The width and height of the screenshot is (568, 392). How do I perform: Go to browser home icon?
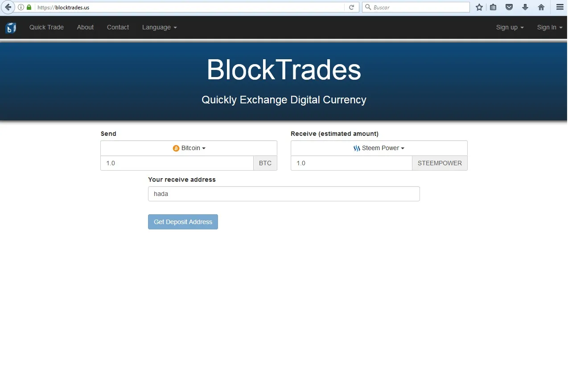541,7
